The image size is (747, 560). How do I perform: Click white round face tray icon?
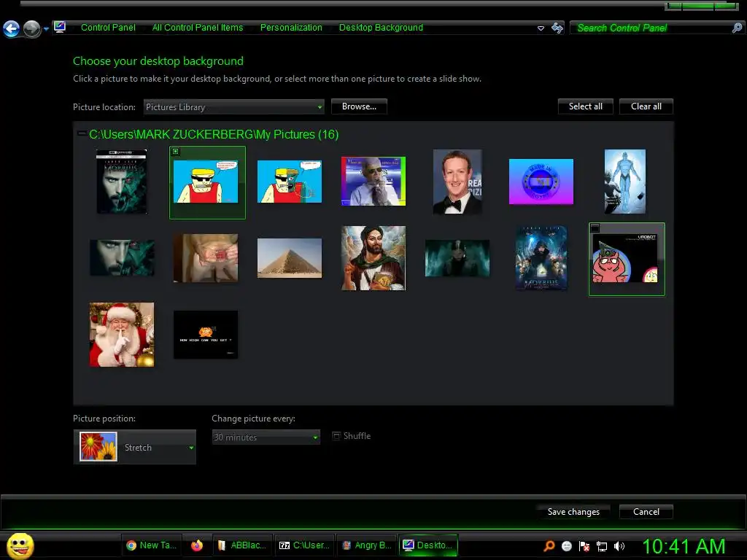566,546
